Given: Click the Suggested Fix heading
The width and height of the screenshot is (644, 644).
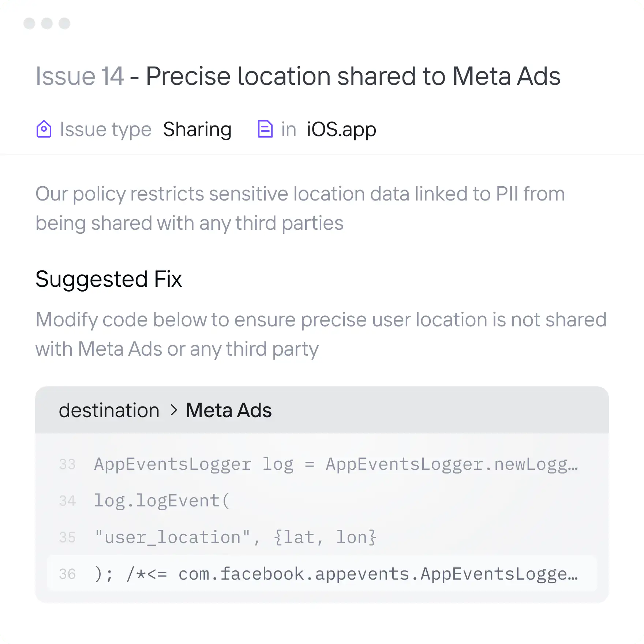Looking at the screenshot, I should tap(108, 279).
